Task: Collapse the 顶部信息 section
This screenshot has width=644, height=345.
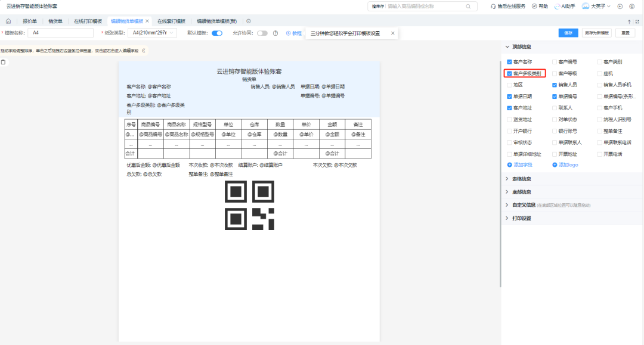Action: (507, 46)
